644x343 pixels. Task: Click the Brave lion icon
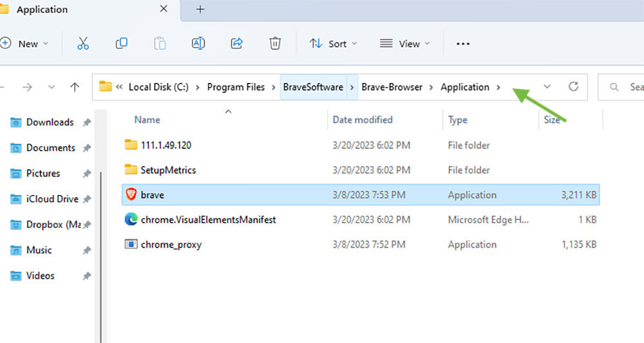click(131, 194)
